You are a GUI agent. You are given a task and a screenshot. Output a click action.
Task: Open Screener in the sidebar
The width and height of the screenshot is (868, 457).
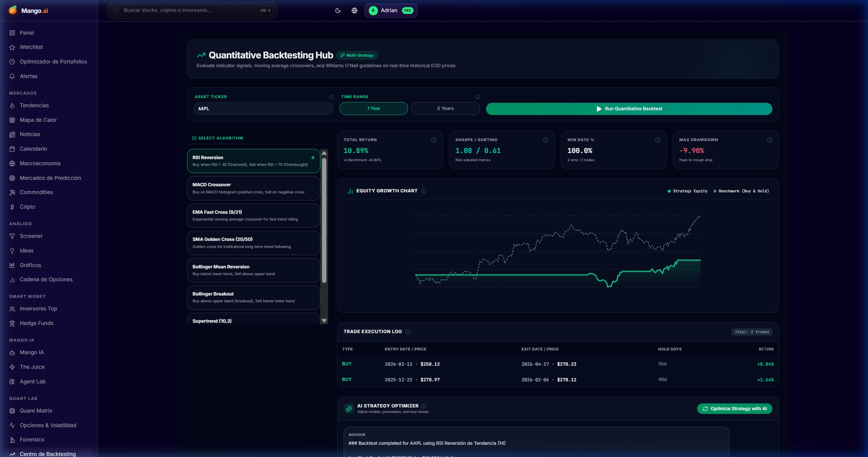click(31, 236)
